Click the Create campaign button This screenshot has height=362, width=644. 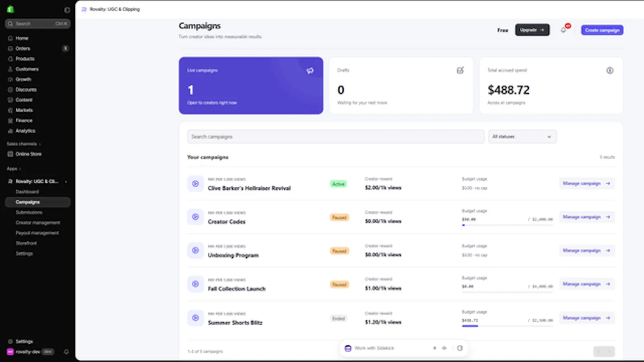602,30
